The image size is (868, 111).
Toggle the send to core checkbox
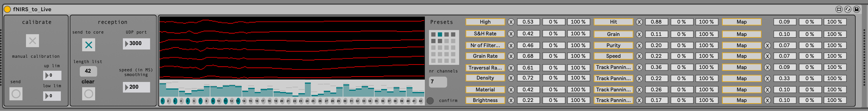tap(88, 45)
